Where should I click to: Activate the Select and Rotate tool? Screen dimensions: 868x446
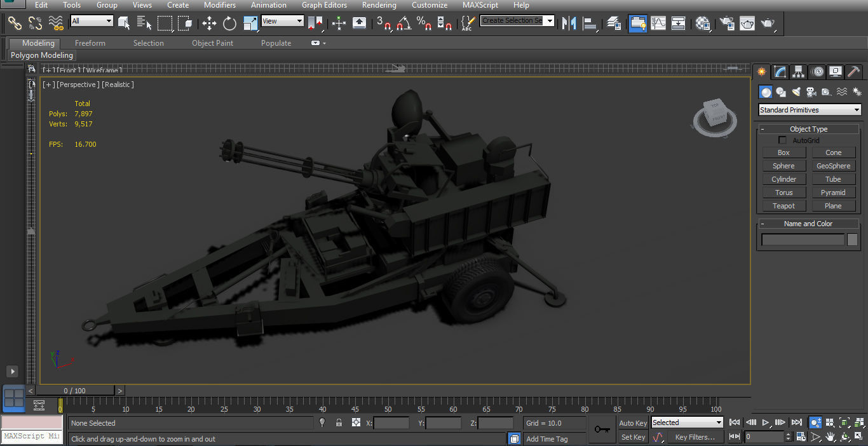pyautogui.click(x=229, y=24)
